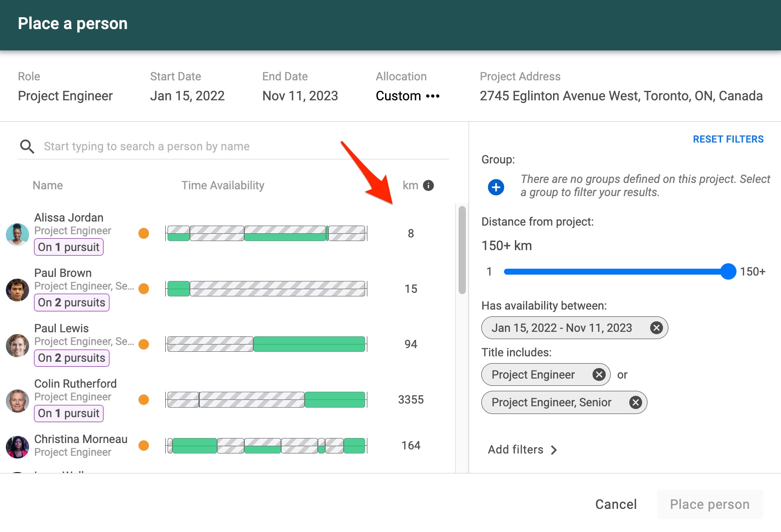This screenshot has width=781, height=532.
Task: Open Paul Lewis's On 2 pursuits tag
Action: click(x=71, y=358)
